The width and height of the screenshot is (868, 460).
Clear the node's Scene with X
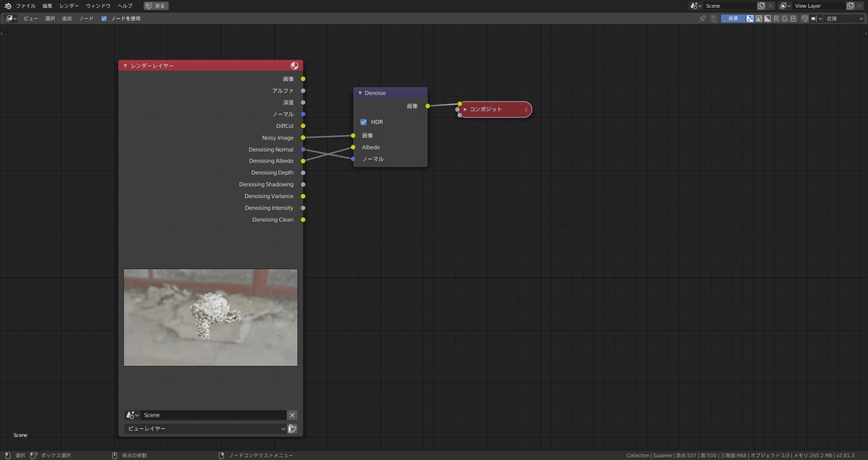292,415
